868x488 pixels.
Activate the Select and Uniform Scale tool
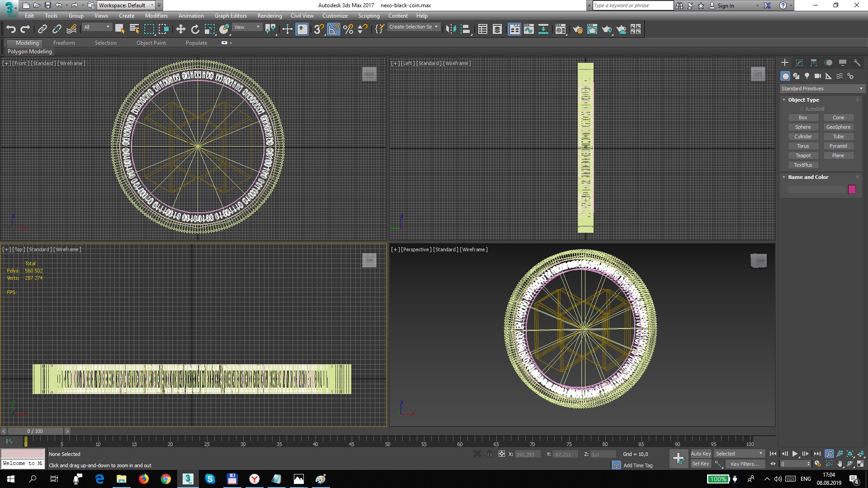pos(209,29)
